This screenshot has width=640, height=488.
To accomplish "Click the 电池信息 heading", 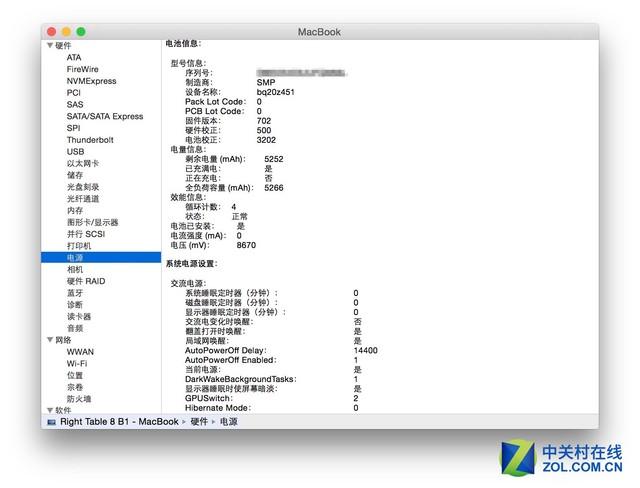I will pyautogui.click(x=183, y=44).
